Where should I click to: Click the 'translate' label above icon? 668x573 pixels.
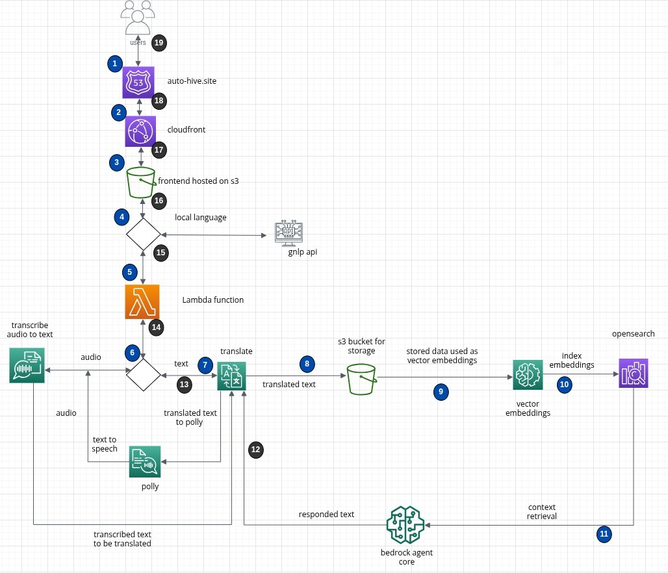tap(236, 351)
